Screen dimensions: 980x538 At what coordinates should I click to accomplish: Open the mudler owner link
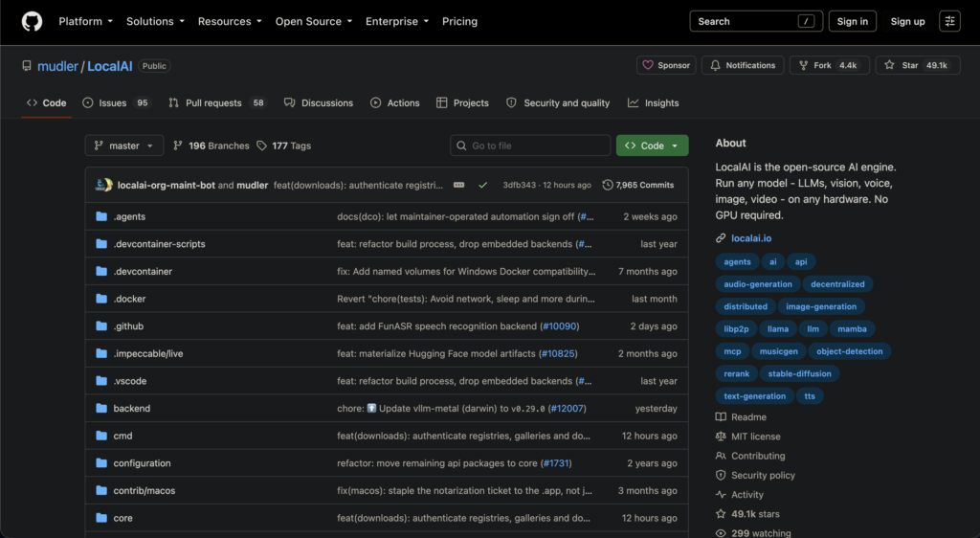(57, 66)
